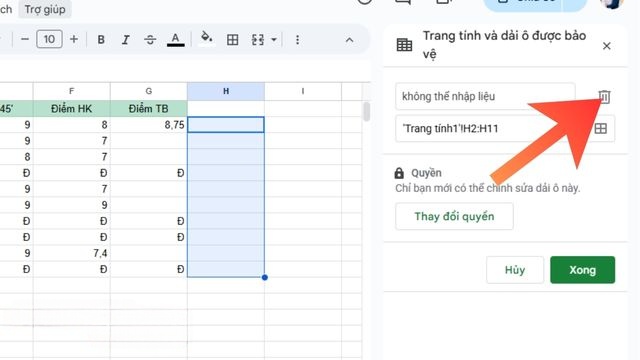
Task: Click the vertical scrollbar of the sheet
Action: point(366,112)
